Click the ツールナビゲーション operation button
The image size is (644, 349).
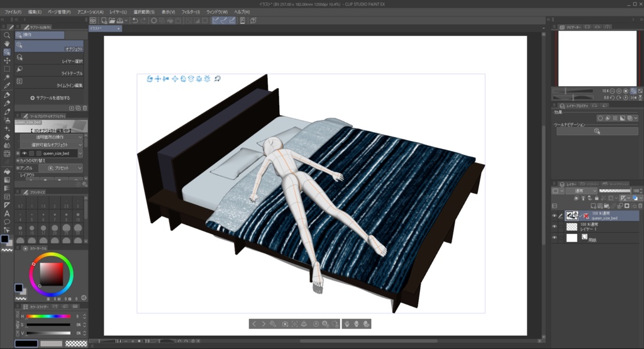click(597, 131)
